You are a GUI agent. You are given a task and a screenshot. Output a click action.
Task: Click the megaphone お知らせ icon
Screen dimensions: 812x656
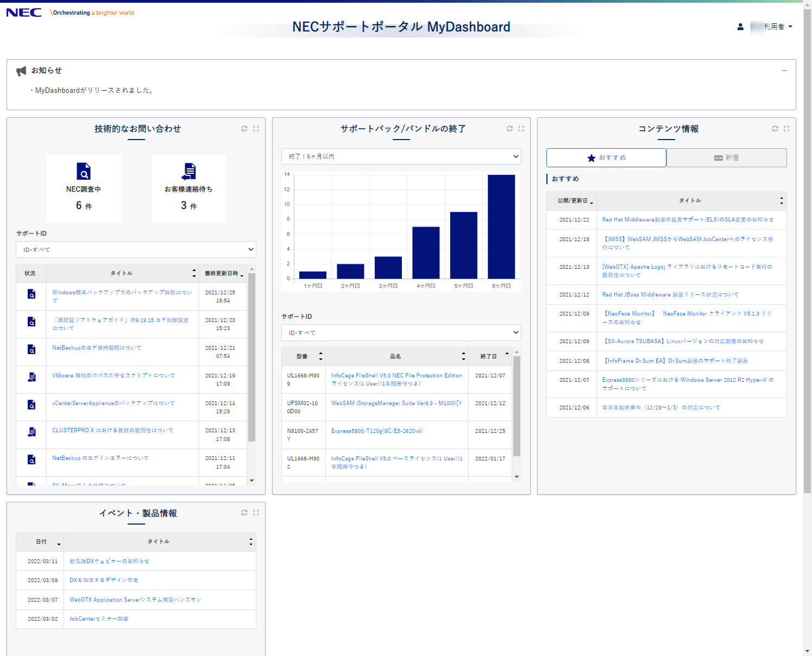tap(21, 71)
